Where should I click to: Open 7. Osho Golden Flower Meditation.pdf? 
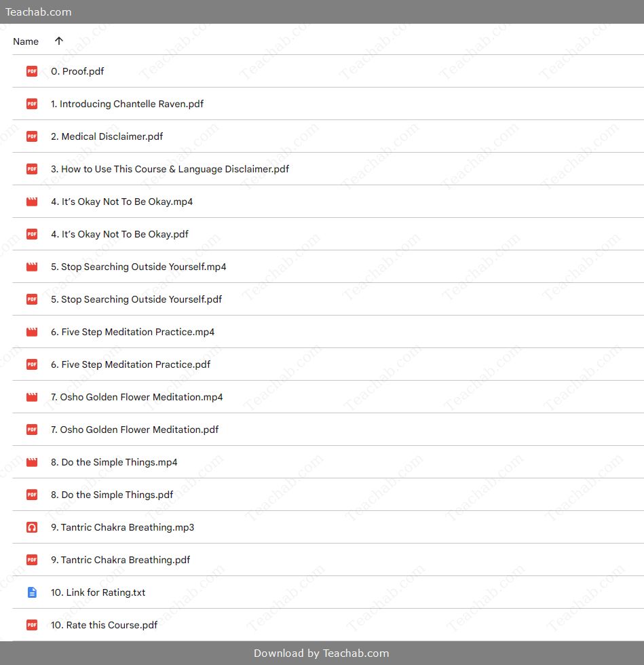click(135, 430)
